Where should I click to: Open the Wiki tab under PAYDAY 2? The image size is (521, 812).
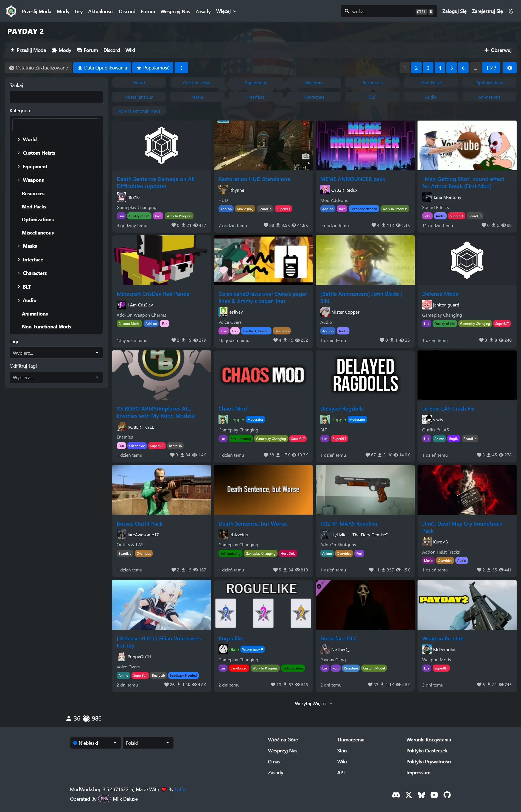[130, 50]
